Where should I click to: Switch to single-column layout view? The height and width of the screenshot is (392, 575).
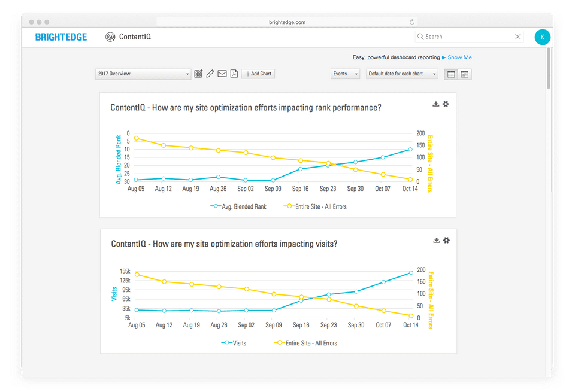point(451,74)
